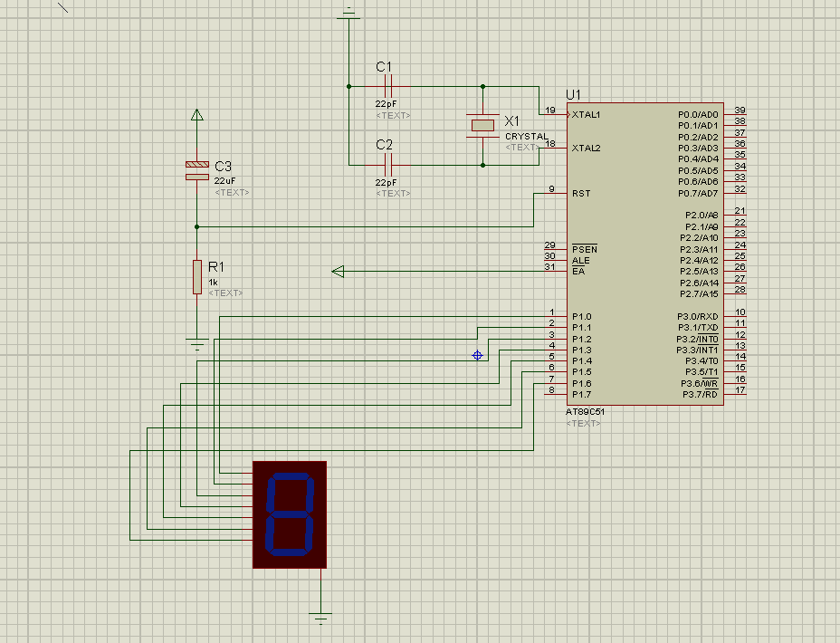Select the C3 electrolytic capacitor symbol

click(x=197, y=170)
